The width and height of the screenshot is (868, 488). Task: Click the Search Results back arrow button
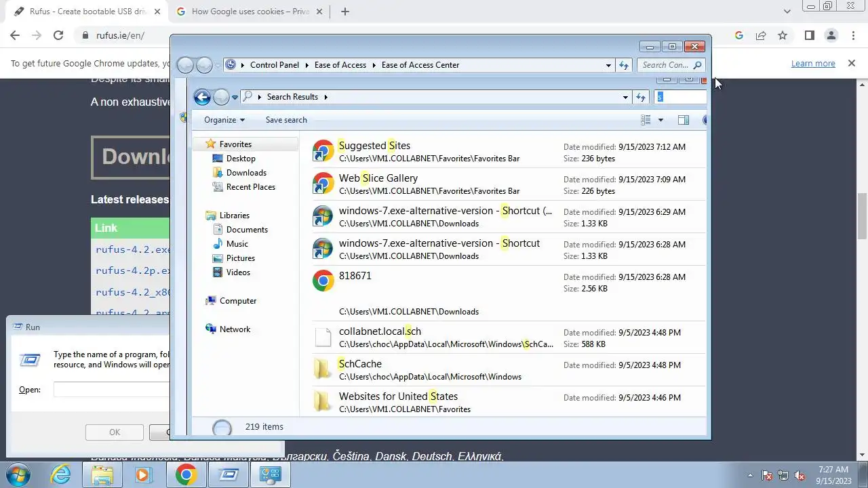[x=202, y=97]
